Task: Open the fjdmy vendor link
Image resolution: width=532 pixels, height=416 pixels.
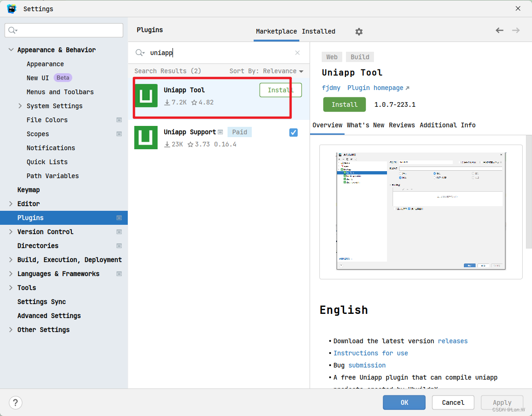Action: 331,88
